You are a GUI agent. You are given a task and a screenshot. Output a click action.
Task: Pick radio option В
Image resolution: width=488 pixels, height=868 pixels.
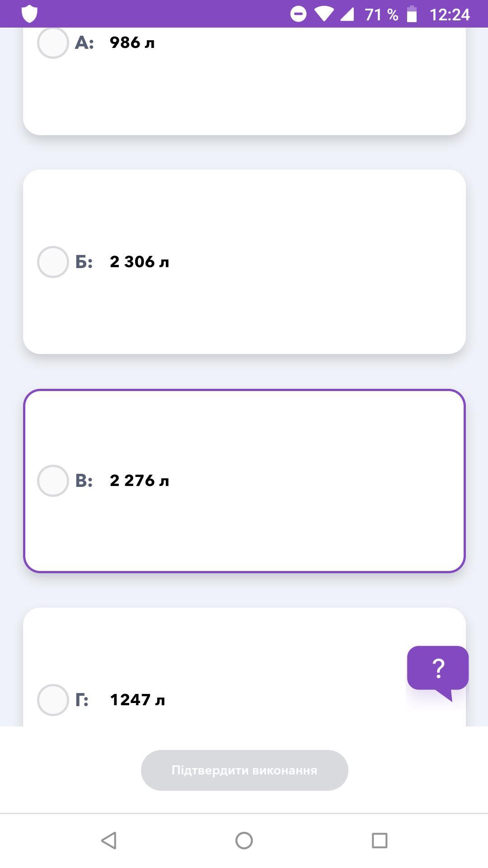tap(53, 481)
